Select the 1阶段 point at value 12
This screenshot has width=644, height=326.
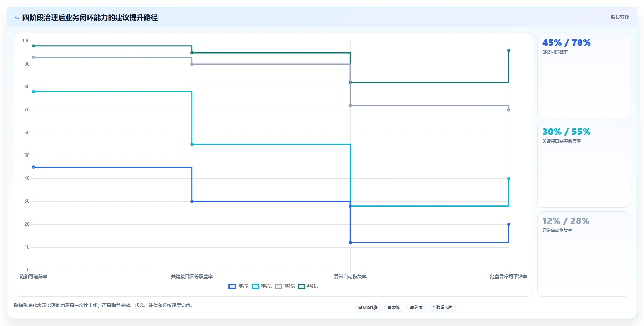click(x=350, y=243)
